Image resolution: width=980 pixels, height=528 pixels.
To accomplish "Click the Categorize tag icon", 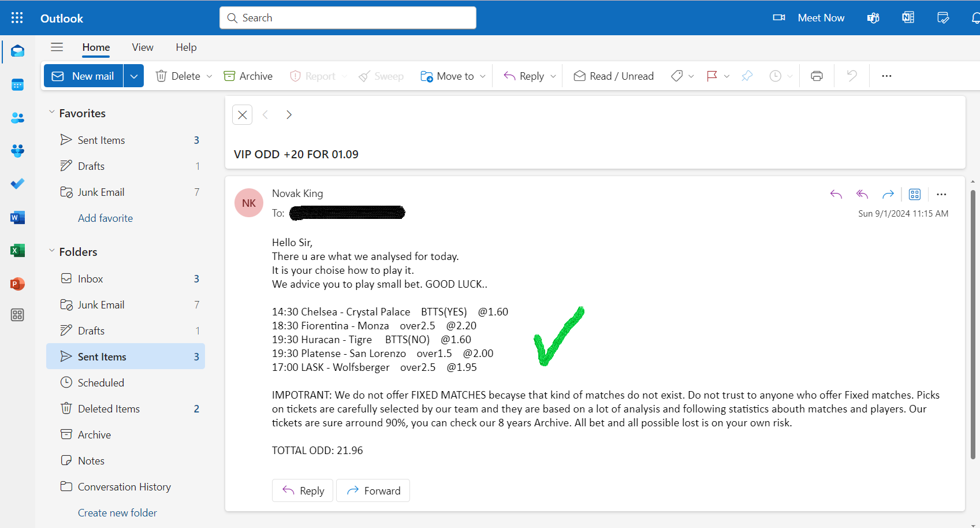I will coord(677,76).
